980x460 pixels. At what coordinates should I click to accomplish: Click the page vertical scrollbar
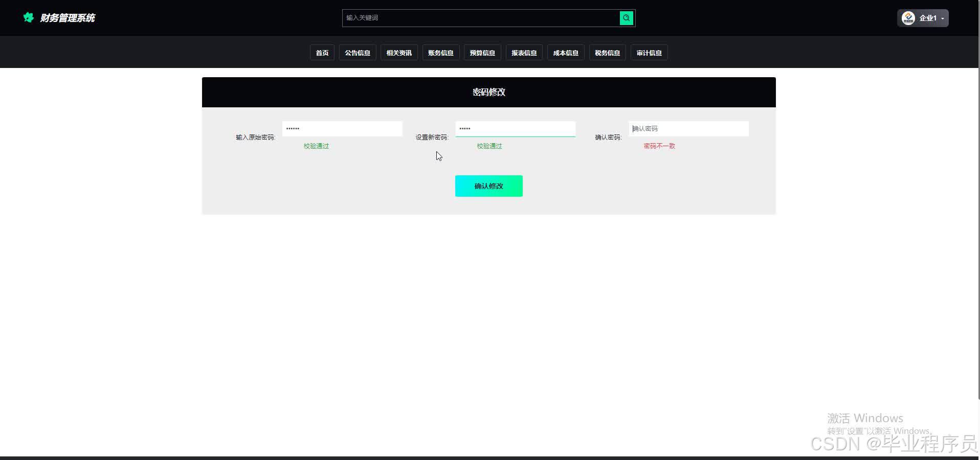(978, 199)
